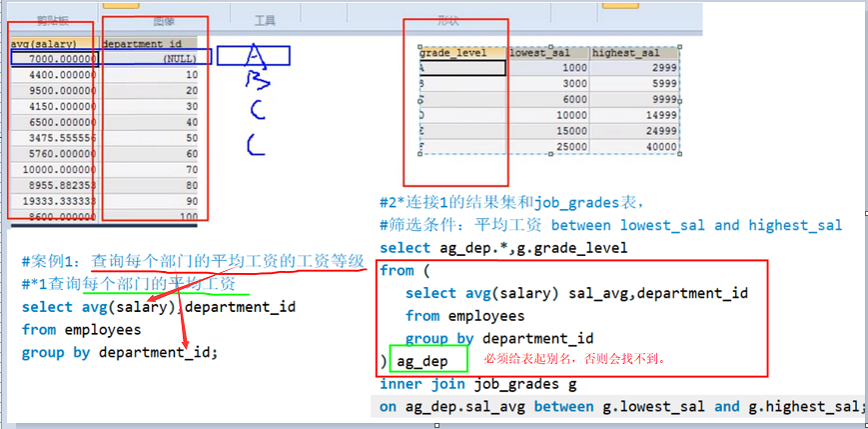Select the grade_level column header
Viewport: 868px width, 429px height.
pyautogui.click(x=462, y=53)
